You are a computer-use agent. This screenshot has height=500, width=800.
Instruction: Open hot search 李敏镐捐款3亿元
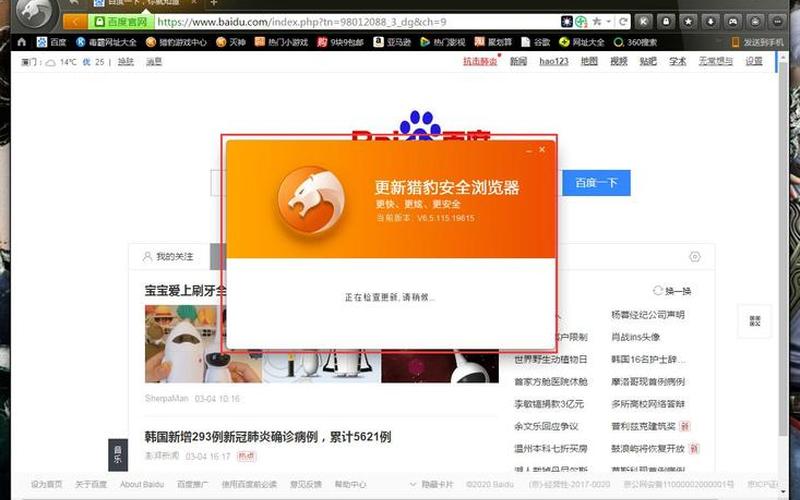(548, 404)
